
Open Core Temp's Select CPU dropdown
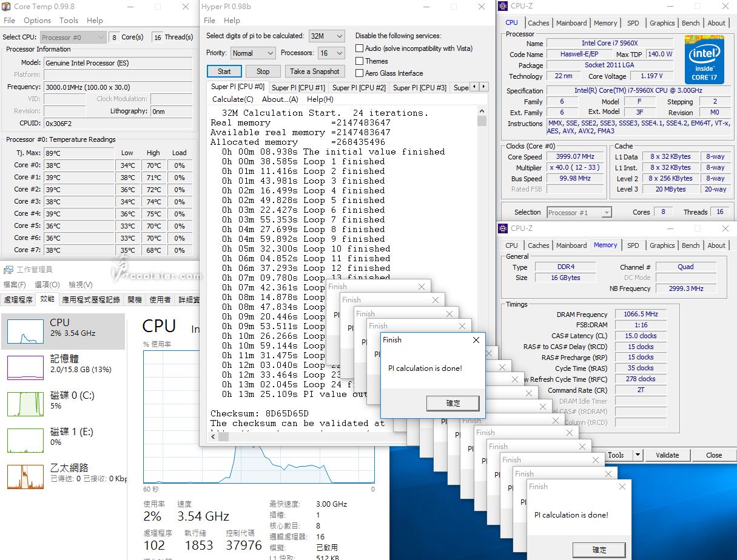pyautogui.click(x=73, y=37)
